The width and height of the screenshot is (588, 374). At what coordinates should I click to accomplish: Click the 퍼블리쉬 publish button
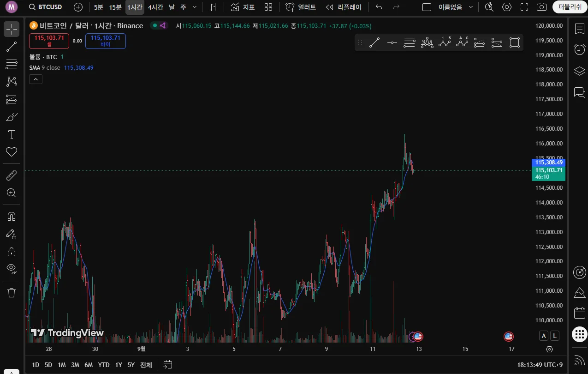pyautogui.click(x=570, y=7)
